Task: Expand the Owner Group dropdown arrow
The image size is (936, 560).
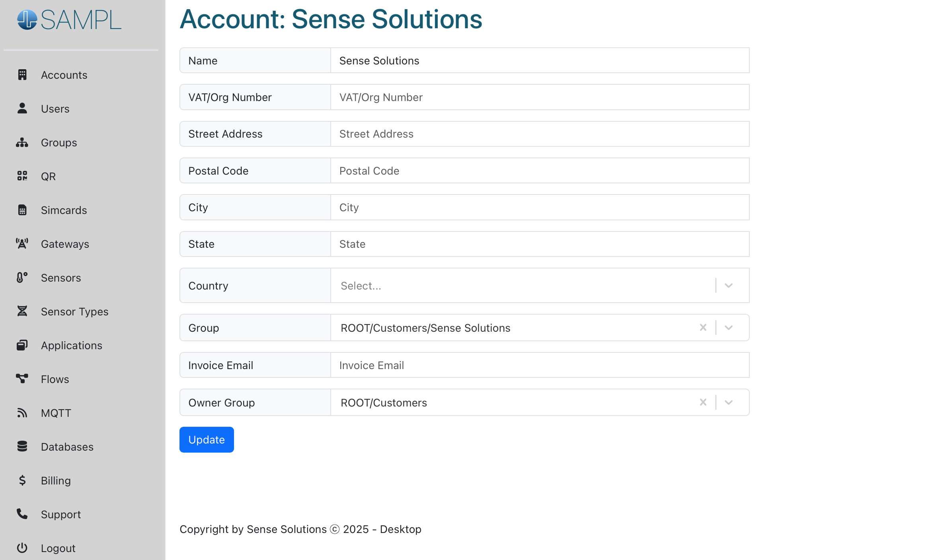Action: coord(728,402)
